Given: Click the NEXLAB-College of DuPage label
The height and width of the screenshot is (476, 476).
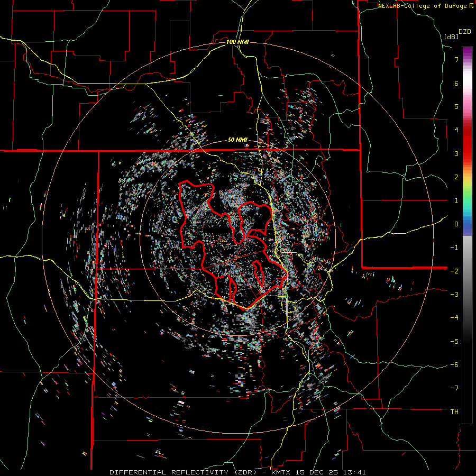Looking at the screenshot, I should pyautogui.click(x=423, y=6).
